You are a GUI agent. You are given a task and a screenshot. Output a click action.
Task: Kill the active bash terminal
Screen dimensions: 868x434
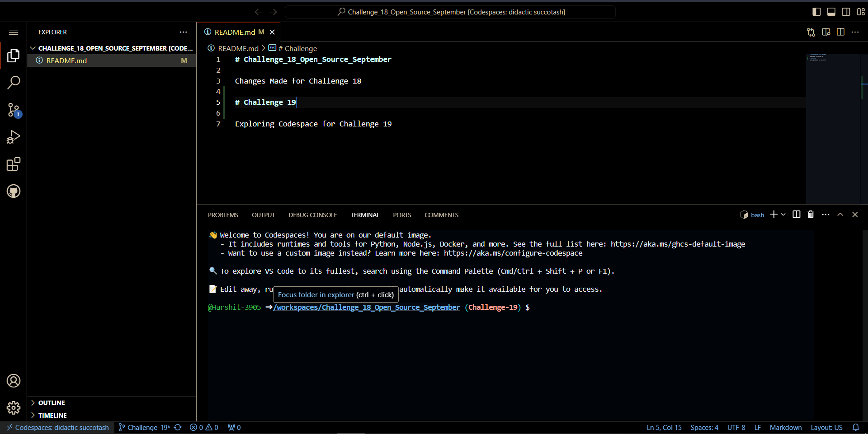pyautogui.click(x=811, y=215)
